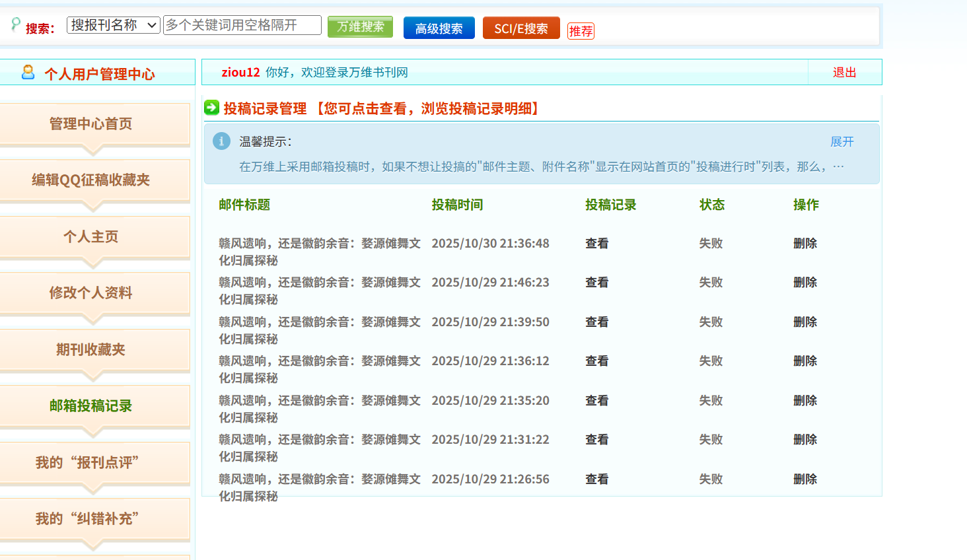Image resolution: width=967 pixels, height=560 pixels.
Task: Open 编辑QQ征稿收藏夹 in the sidebar
Action: click(x=91, y=180)
